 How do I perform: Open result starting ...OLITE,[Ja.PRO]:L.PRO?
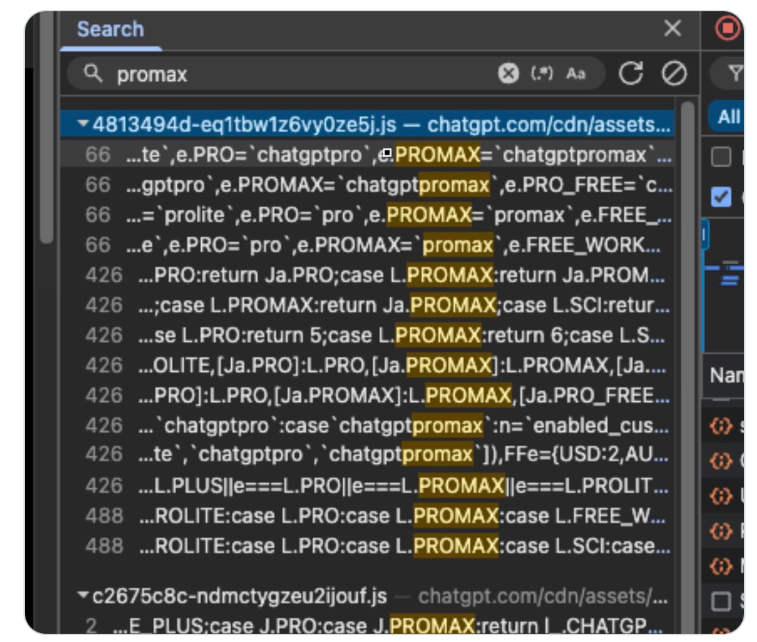367,365
